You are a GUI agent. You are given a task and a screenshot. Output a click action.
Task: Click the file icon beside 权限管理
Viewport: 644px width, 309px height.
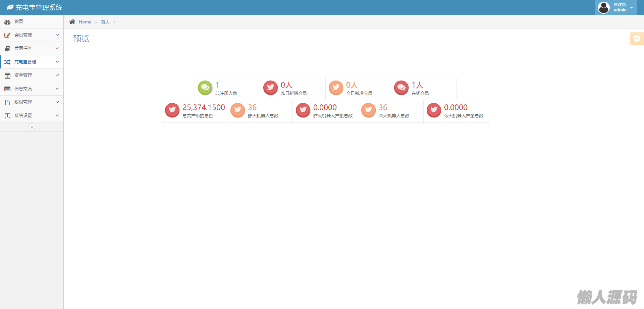[x=7, y=102]
